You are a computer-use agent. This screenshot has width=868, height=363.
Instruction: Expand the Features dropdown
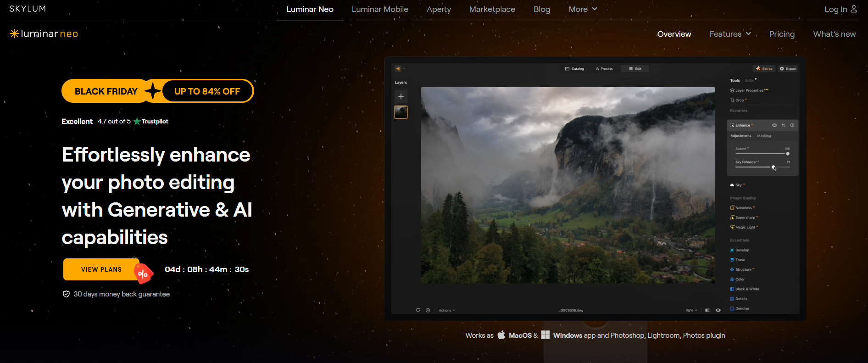pos(730,34)
